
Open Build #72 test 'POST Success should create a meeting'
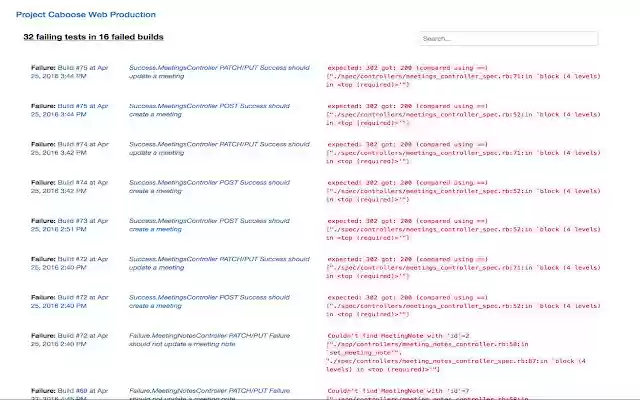tap(209, 302)
